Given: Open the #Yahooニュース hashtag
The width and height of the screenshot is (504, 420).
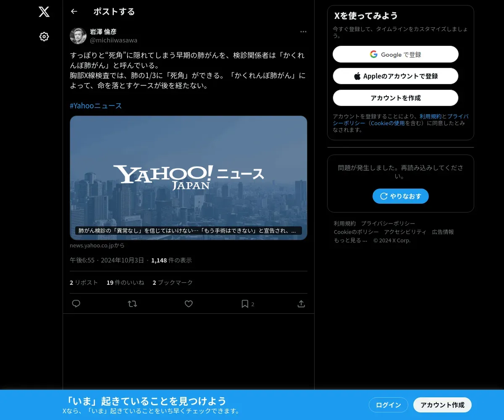Looking at the screenshot, I should [96, 105].
